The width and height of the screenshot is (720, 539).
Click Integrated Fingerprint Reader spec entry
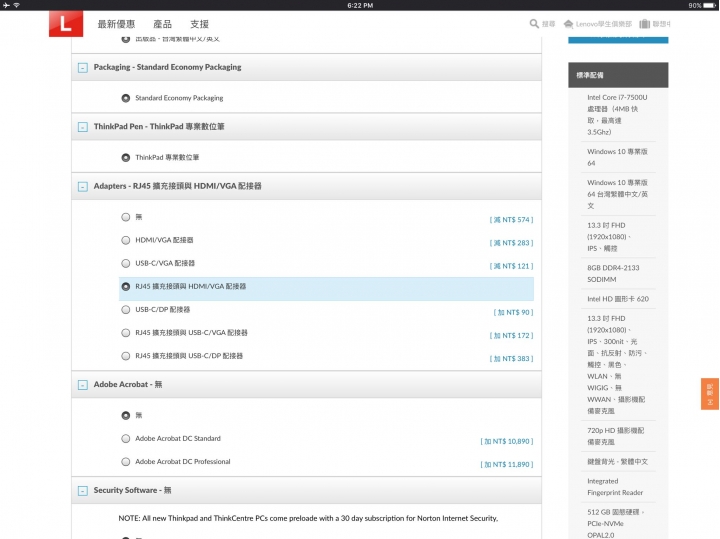pos(615,487)
